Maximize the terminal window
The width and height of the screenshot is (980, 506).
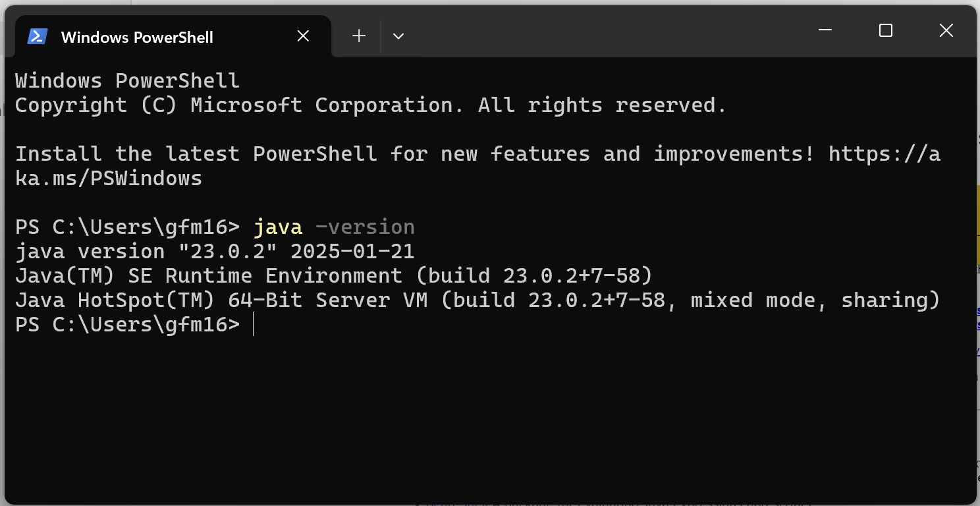coord(886,30)
